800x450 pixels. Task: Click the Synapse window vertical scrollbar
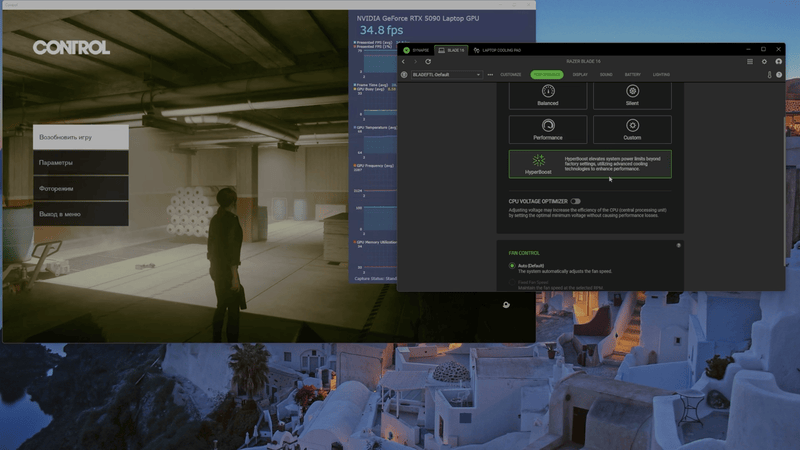[784, 191]
